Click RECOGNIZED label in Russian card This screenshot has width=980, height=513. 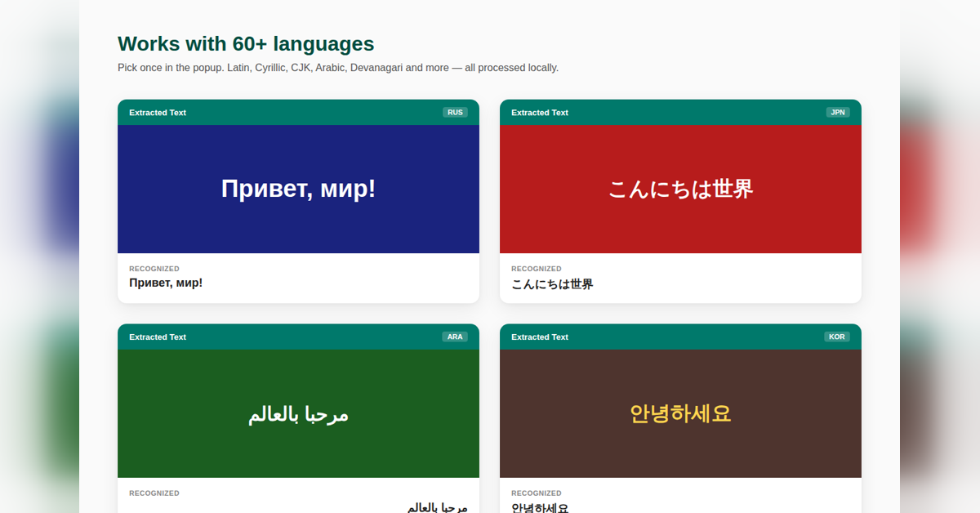[x=154, y=269]
